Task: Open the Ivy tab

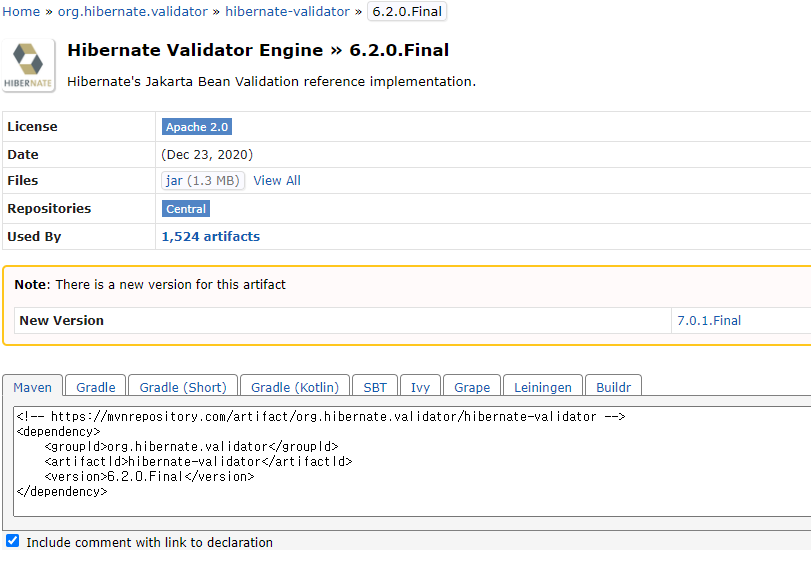Action: pos(420,387)
